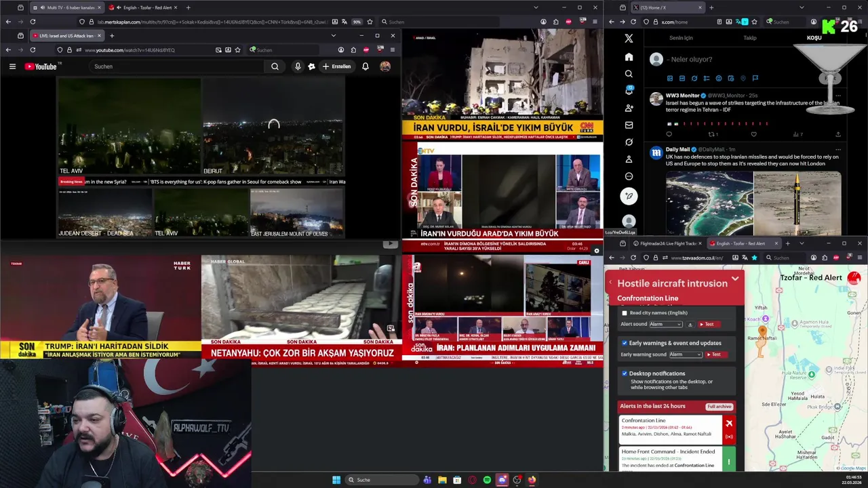868x488 pixels.
Task: Click YouTube Suchen search field
Action: point(176,66)
